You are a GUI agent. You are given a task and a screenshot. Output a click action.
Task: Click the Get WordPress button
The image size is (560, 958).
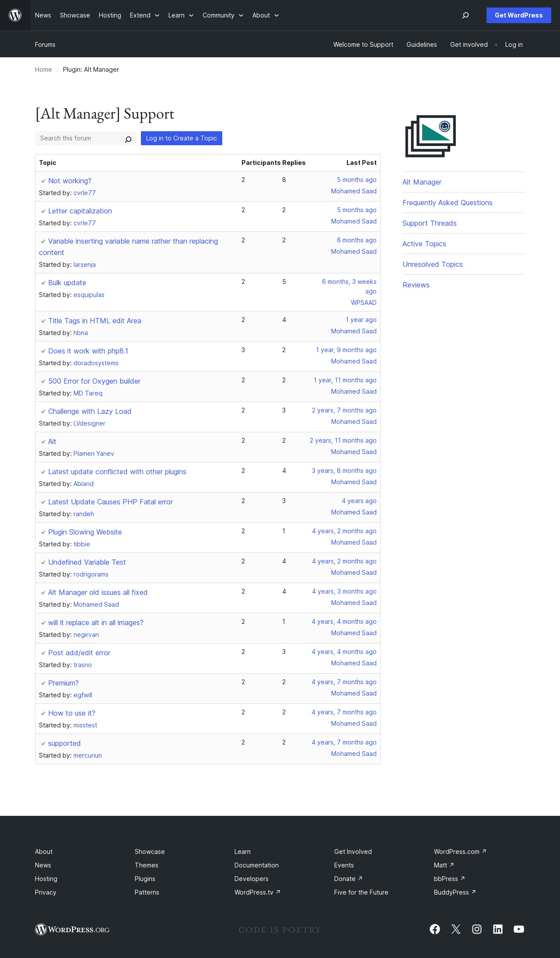tap(519, 15)
